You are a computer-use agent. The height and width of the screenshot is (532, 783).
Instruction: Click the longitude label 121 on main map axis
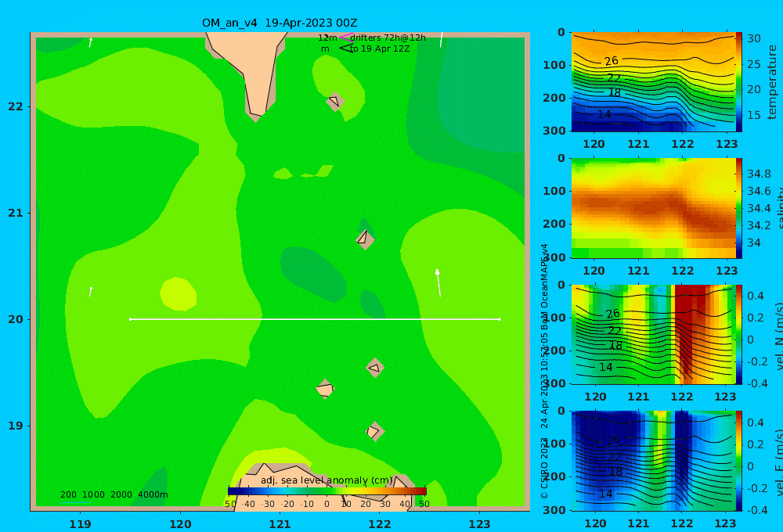tap(280, 524)
